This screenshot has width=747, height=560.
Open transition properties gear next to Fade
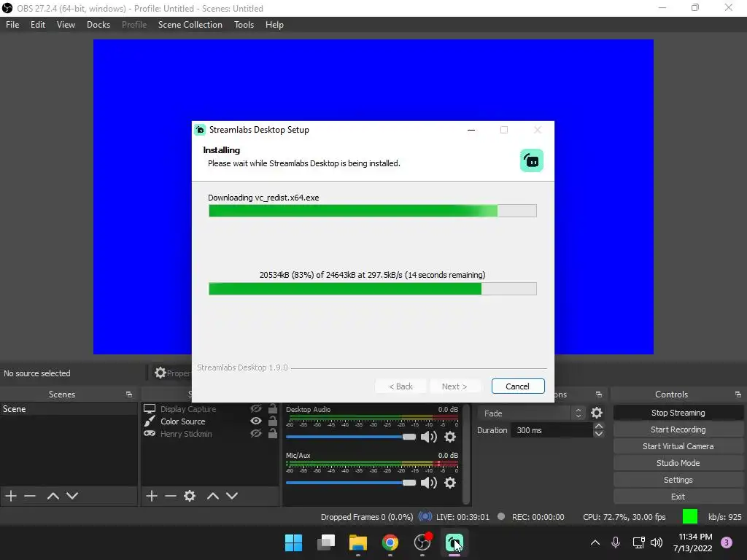[597, 413]
